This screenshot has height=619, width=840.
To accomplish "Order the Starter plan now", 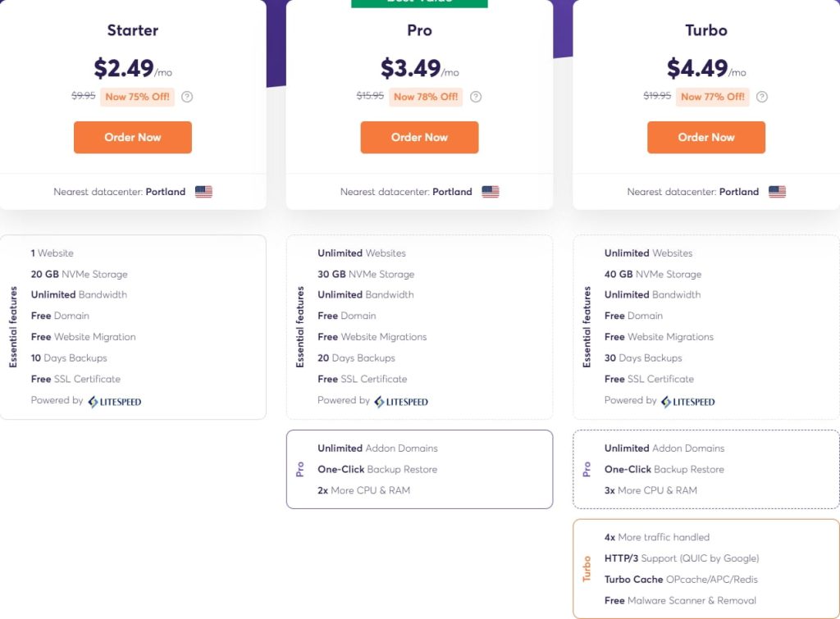I will [133, 137].
